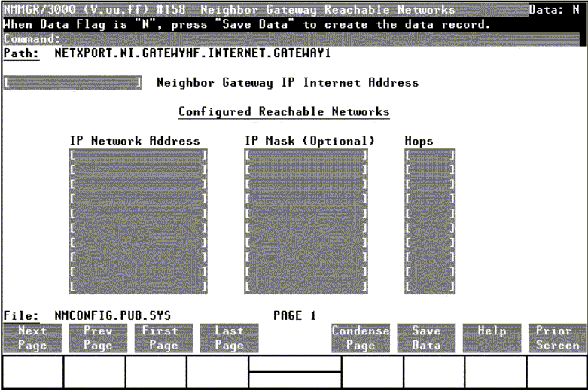Select second IP Network Address field
Image resolution: width=588 pixels, height=390 pixels.
[139, 169]
